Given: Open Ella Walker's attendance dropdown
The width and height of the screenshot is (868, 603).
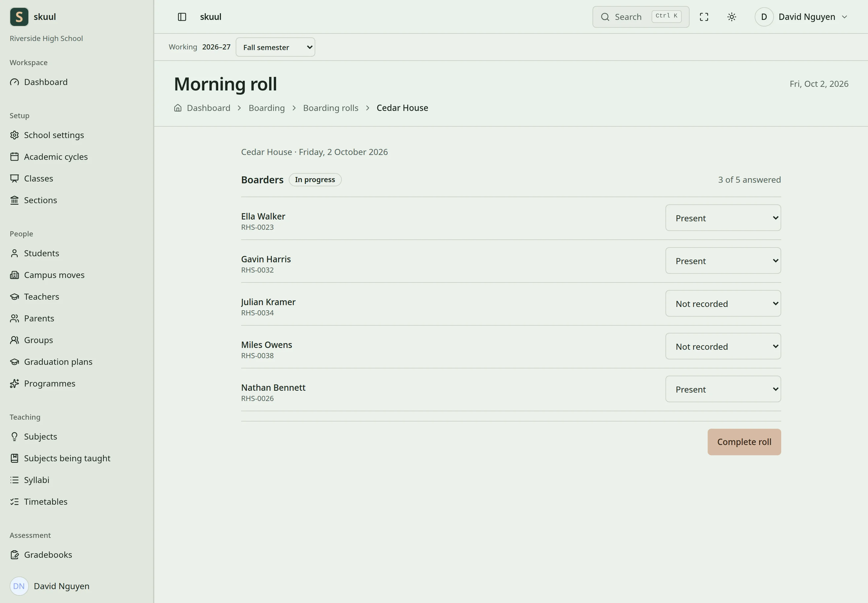Looking at the screenshot, I should click(x=723, y=218).
